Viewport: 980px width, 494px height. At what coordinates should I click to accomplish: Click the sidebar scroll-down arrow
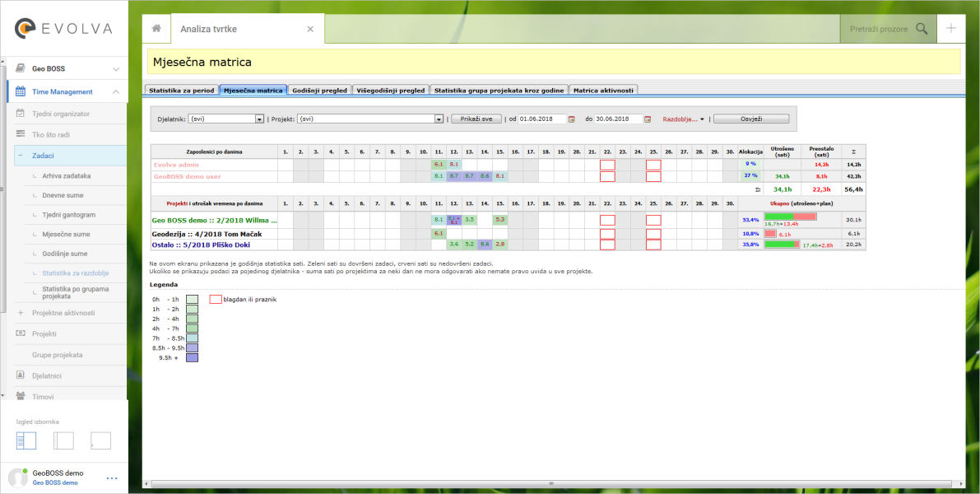[3, 395]
